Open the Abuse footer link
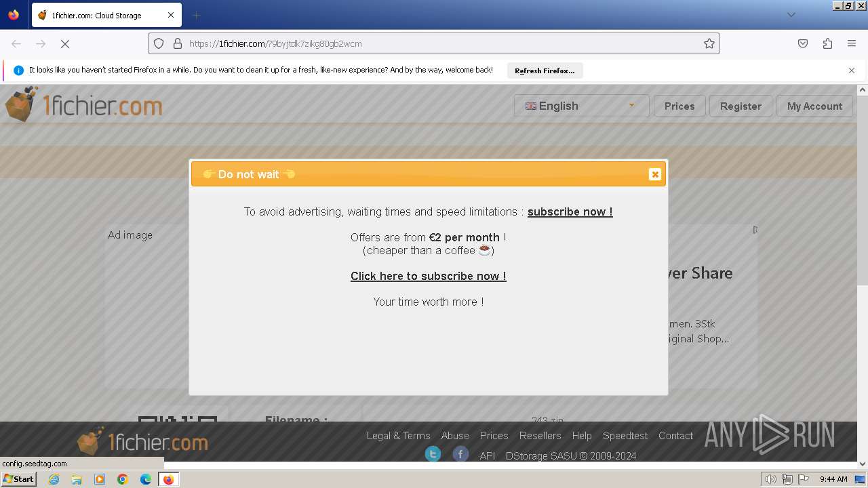The width and height of the screenshot is (868, 488). [455, 436]
